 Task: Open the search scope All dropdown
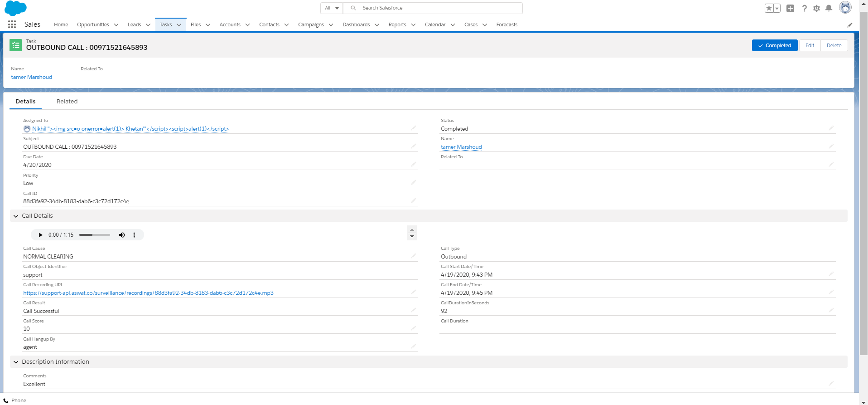[332, 8]
